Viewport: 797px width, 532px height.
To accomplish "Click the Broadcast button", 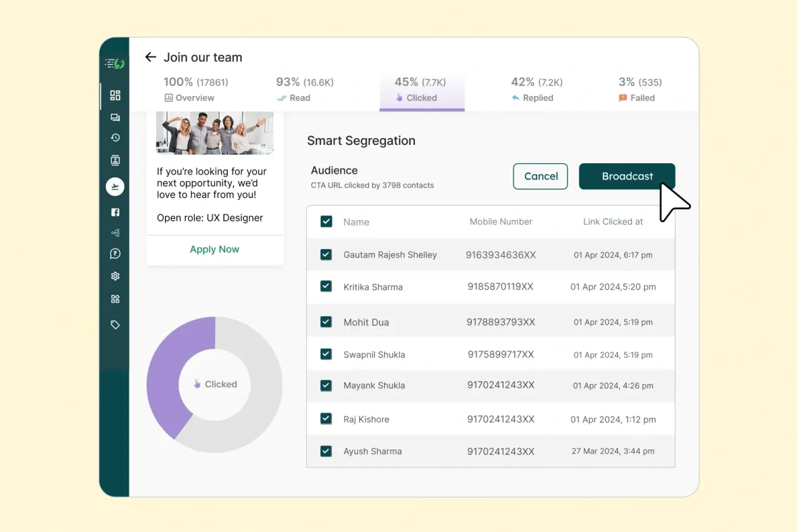I will click(627, 176).
